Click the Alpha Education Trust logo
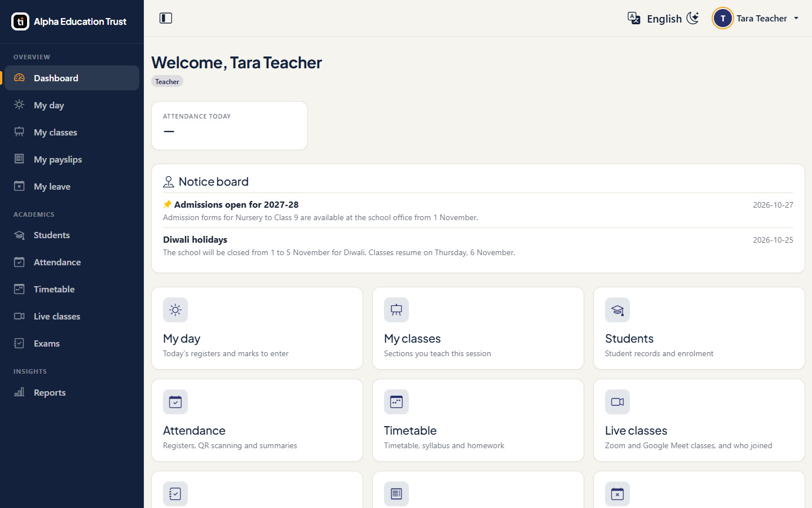The height and width of the screenshot is (508, 812). point(20,21)
